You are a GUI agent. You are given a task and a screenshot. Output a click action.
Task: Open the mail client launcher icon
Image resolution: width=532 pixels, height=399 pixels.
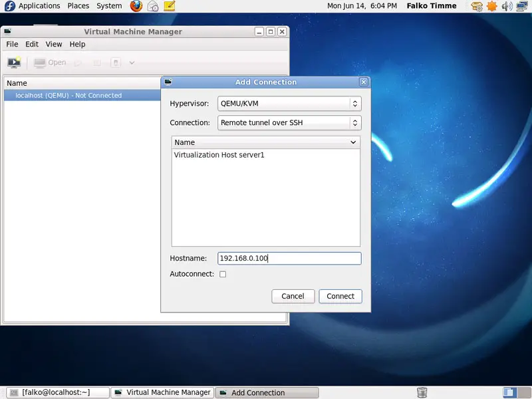coord(153,6)
